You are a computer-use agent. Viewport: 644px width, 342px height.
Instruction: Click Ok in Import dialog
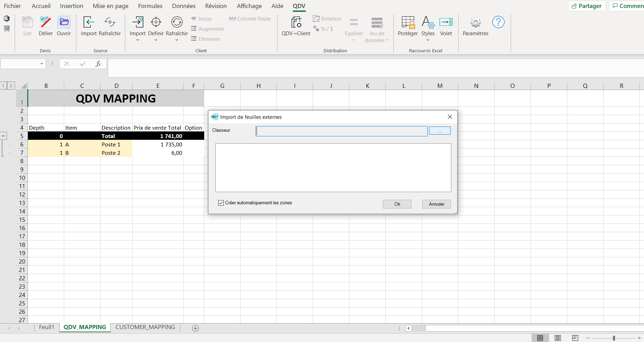coord(397,204)
